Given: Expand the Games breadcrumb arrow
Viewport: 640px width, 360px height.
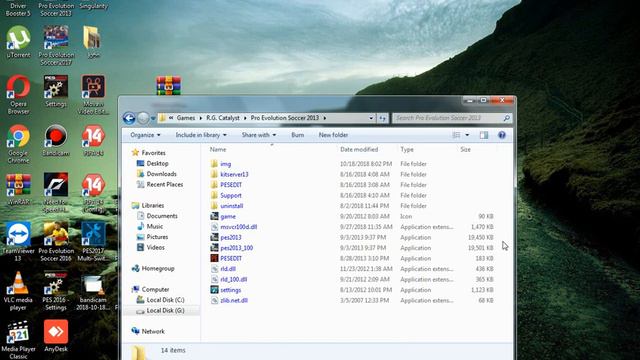Looking at the screenshot, I should coord(200,118).
